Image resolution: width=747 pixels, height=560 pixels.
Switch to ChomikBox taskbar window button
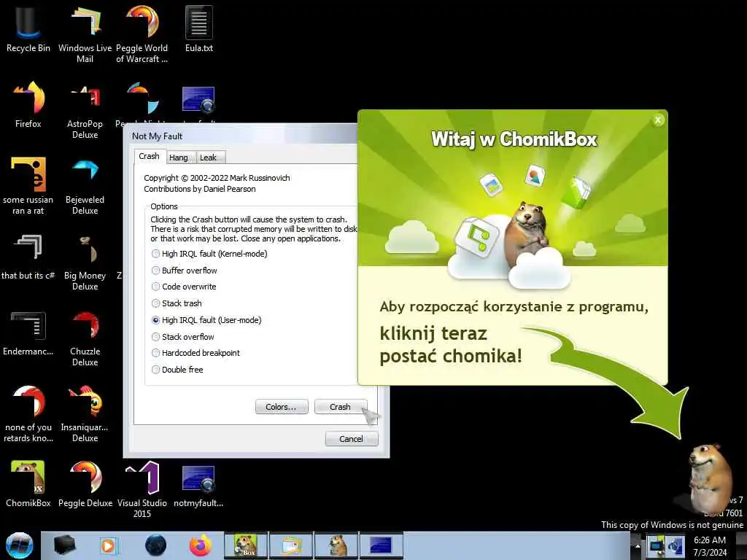[246, 545]
